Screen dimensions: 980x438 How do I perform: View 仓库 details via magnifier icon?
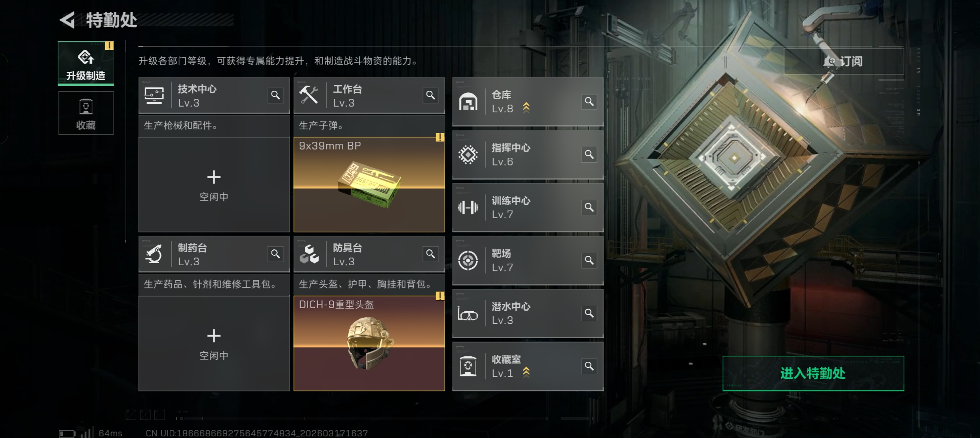tap(589, 101)
